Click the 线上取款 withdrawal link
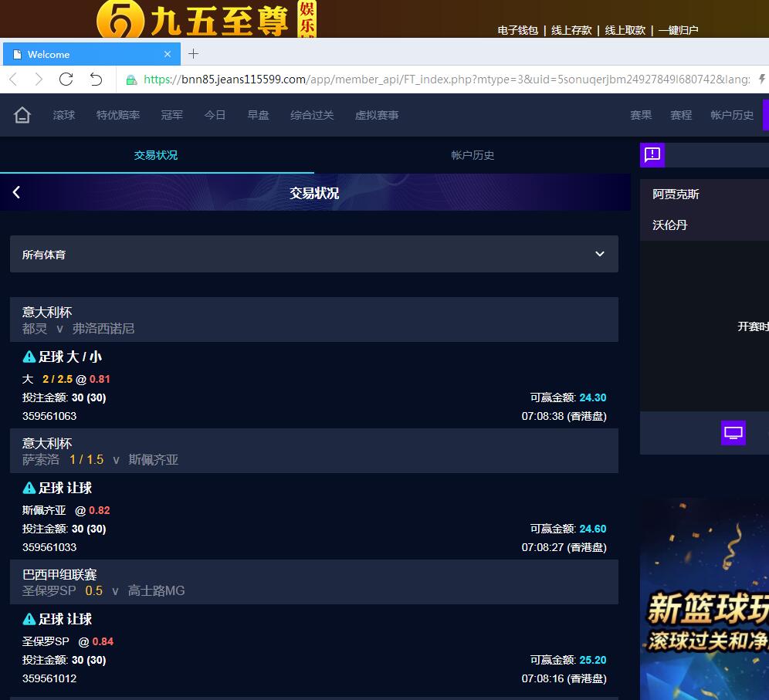Viewport: 769px width, 700px height. point(625,30)
